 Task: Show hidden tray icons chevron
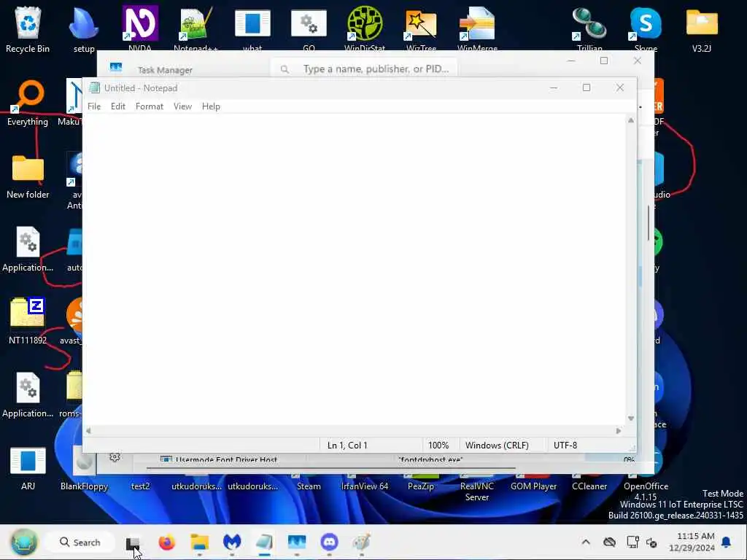586,542
